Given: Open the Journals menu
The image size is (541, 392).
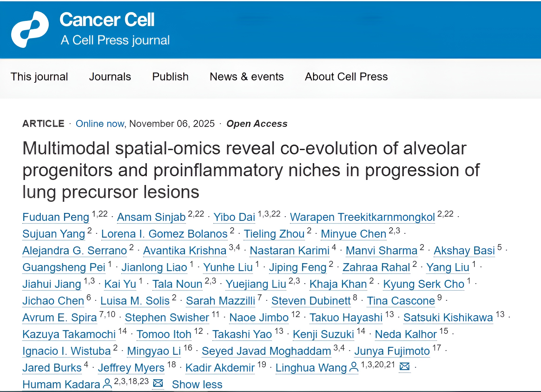Looking at the screenshot, I should click(110, 77).
